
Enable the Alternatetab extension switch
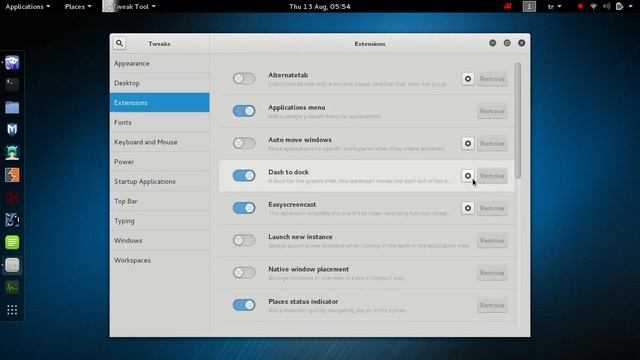pyautogui.click(x=244, y=78)
